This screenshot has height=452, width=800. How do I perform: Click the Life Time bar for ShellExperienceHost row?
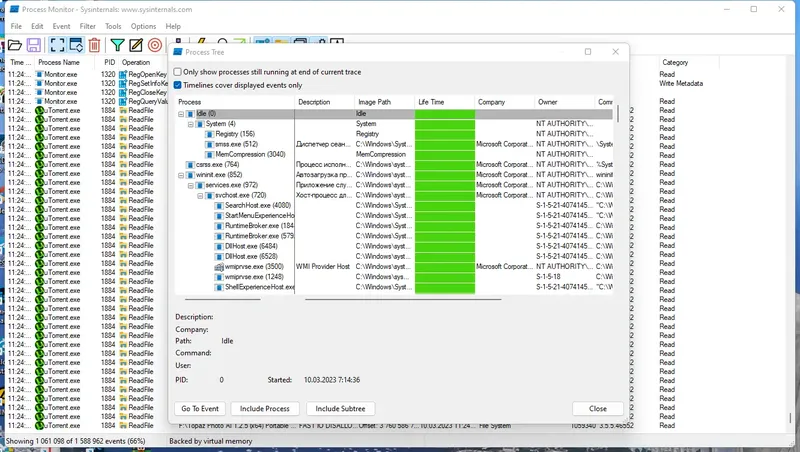(445, 287)
